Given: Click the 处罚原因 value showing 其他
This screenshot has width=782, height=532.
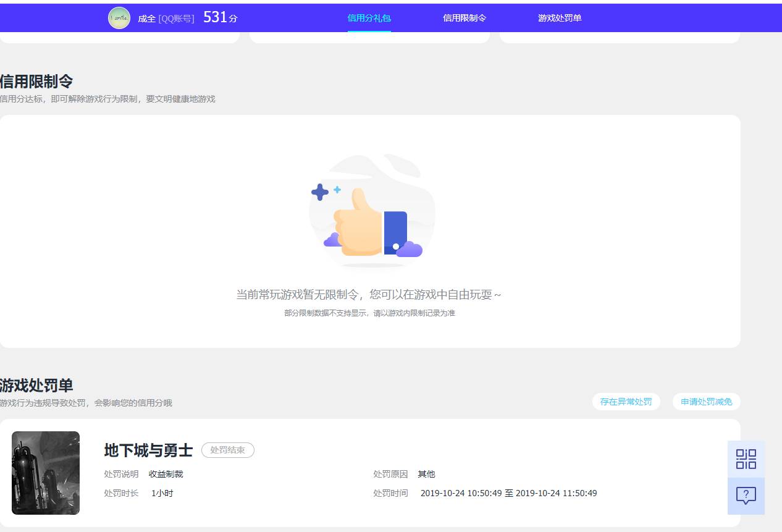Looking at the screenshot, I should pos(426,474).
